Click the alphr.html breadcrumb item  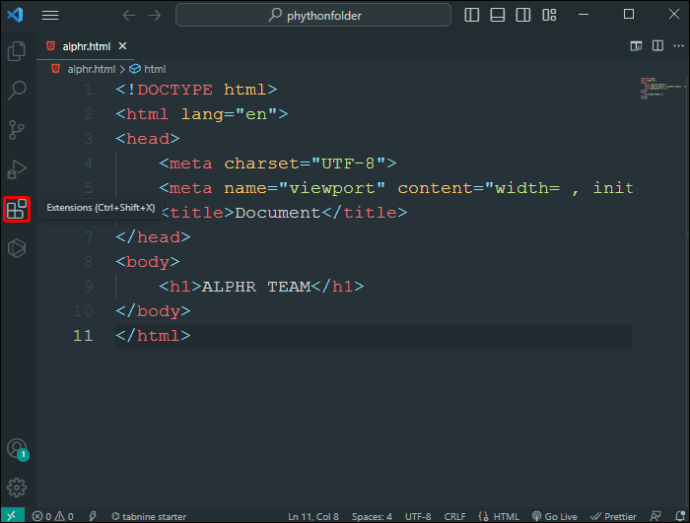[92, 69]
